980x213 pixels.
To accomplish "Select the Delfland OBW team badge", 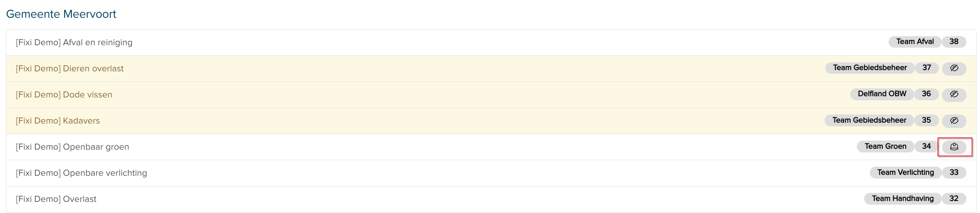I will (882, 94).
